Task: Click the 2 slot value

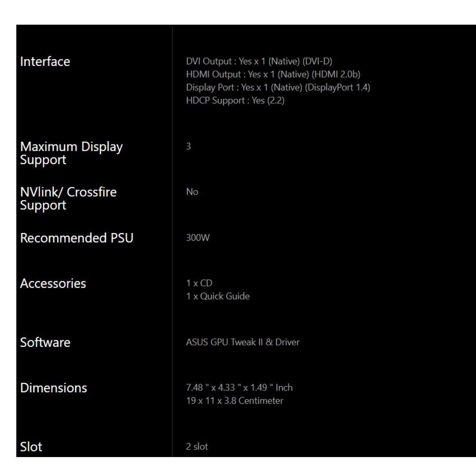Action: point(197,446)
